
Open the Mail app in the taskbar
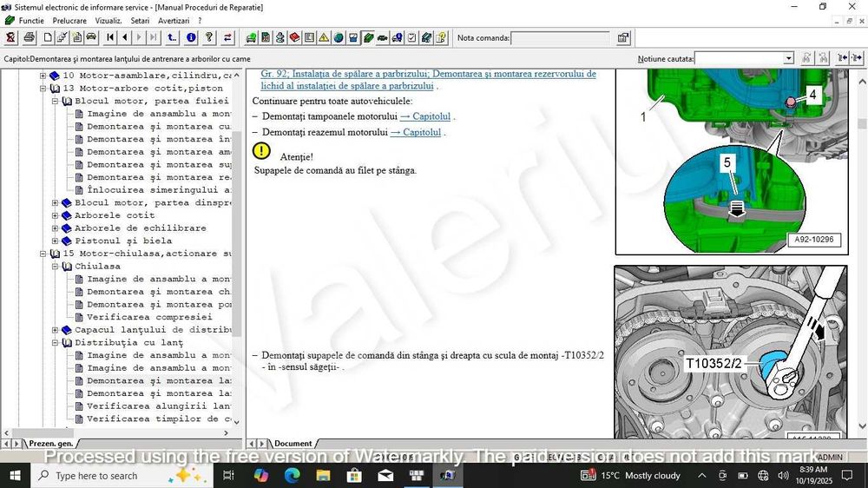[385, 475]
